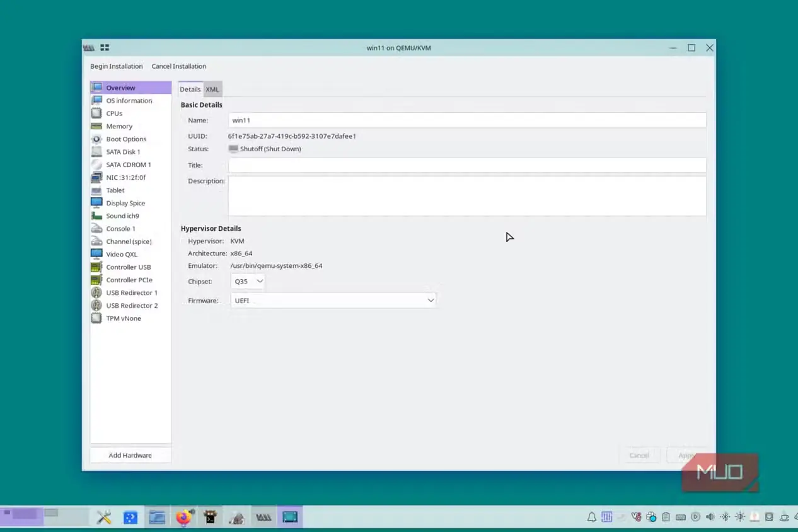Open the Chipset Q35 dropdown

coord(248,281)
